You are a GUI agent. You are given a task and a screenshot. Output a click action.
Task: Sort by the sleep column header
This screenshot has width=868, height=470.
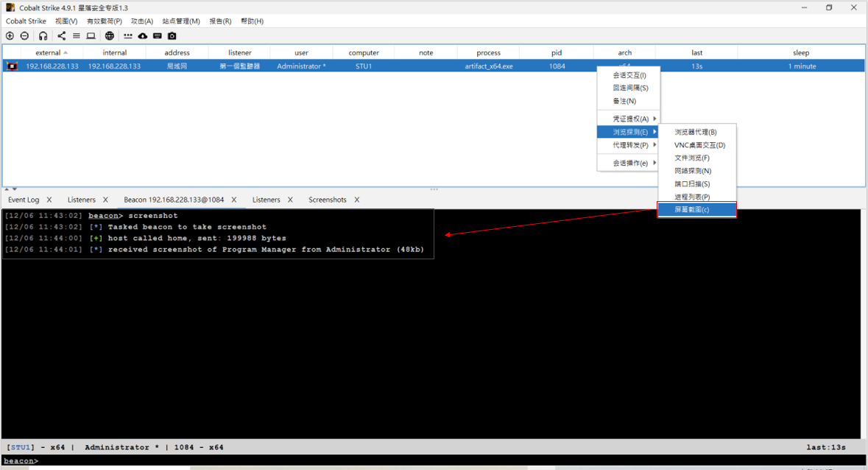click(801, 52)
